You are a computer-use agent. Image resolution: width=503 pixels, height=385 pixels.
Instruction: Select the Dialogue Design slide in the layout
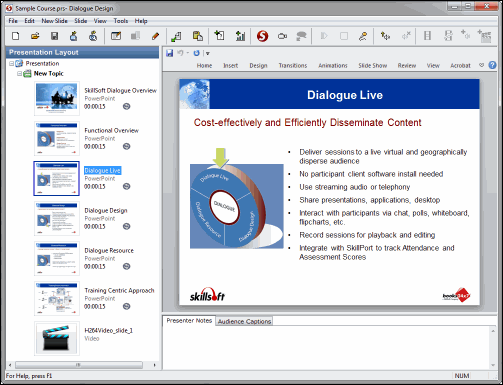(x=57, y=219)
